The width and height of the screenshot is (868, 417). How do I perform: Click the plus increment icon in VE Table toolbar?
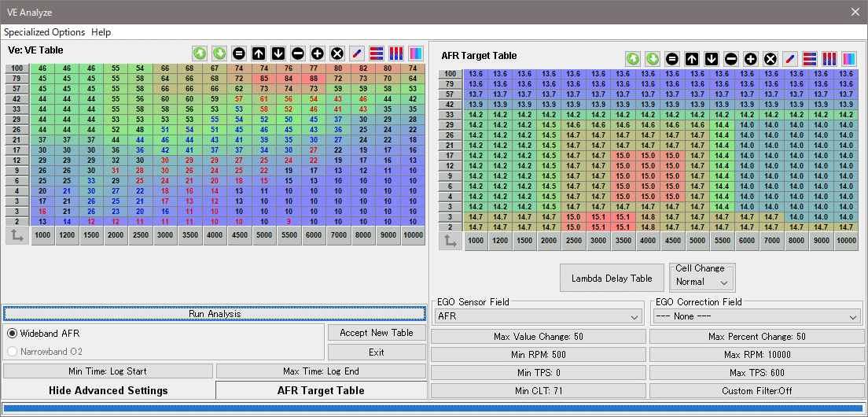pyautogui.click(x=318, y=54)
